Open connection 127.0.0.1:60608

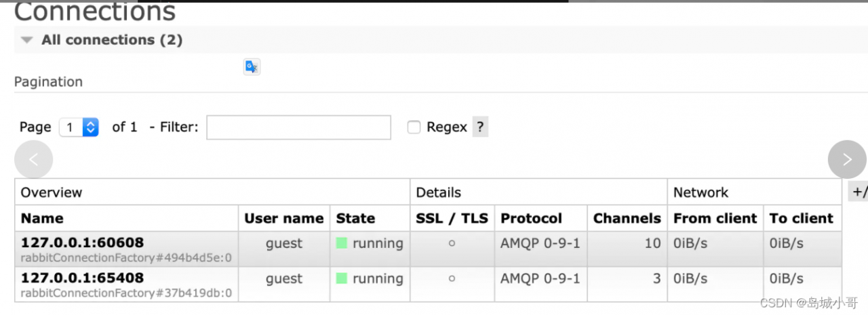click(82, 243)
